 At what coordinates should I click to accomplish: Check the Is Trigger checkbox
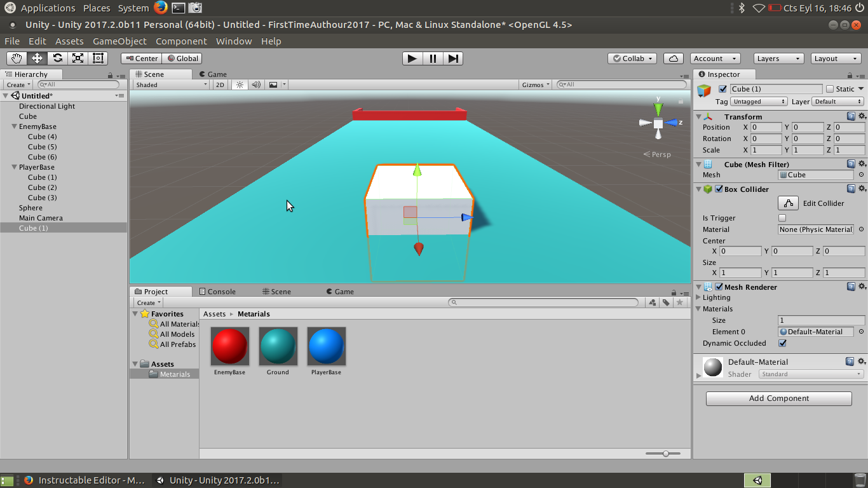(x=782, y=218)
